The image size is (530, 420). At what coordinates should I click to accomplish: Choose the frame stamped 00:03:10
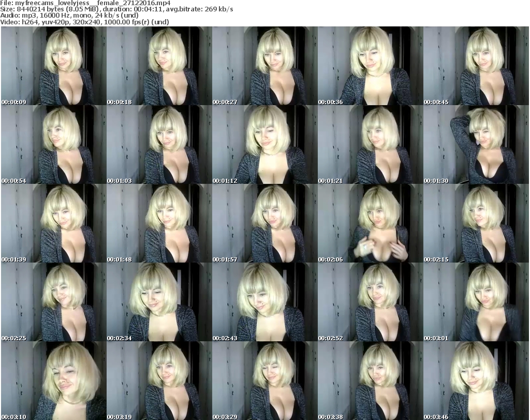(x=54, y=381)
